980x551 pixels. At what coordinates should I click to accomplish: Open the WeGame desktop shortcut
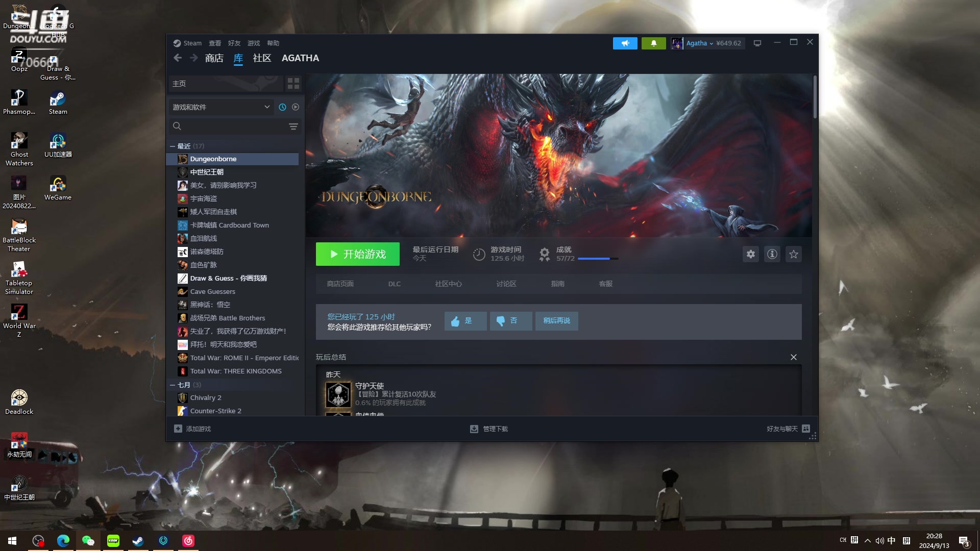[x=58, y=188]
